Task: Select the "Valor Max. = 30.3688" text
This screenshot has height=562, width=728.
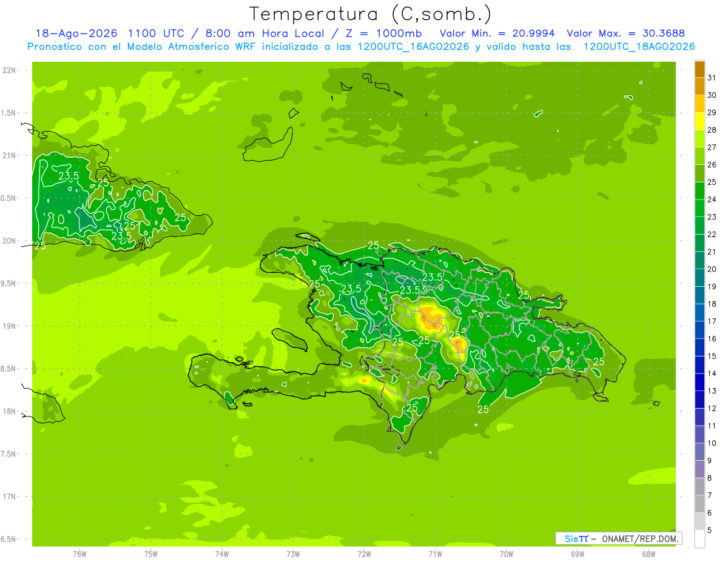Action: [x=625, y=33]
